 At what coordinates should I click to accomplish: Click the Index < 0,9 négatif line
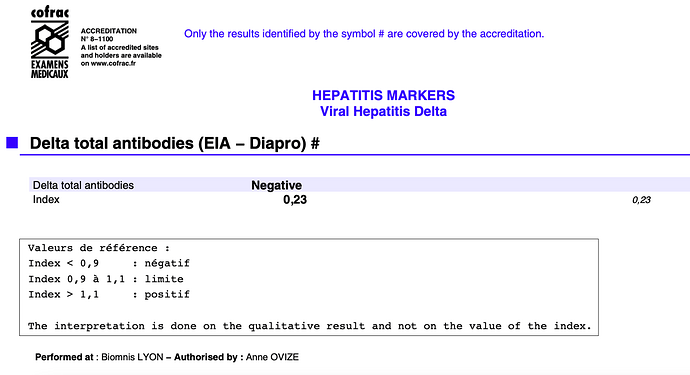tap(109, 263)
